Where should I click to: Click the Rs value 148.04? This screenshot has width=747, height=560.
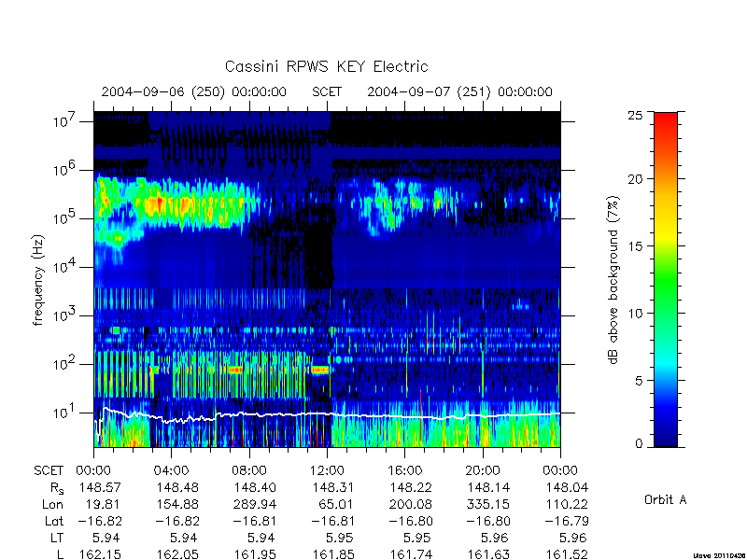point(567,487)
